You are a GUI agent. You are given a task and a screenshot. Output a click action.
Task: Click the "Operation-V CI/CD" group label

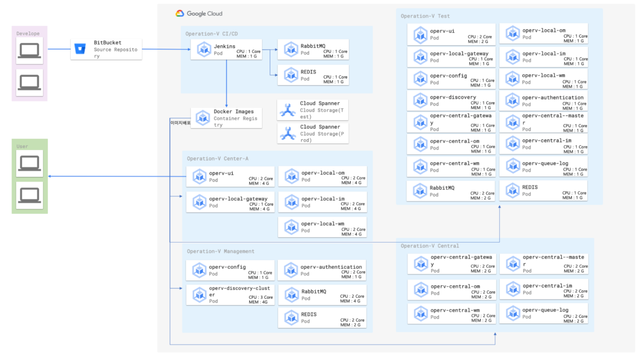(x=212, y=34)
